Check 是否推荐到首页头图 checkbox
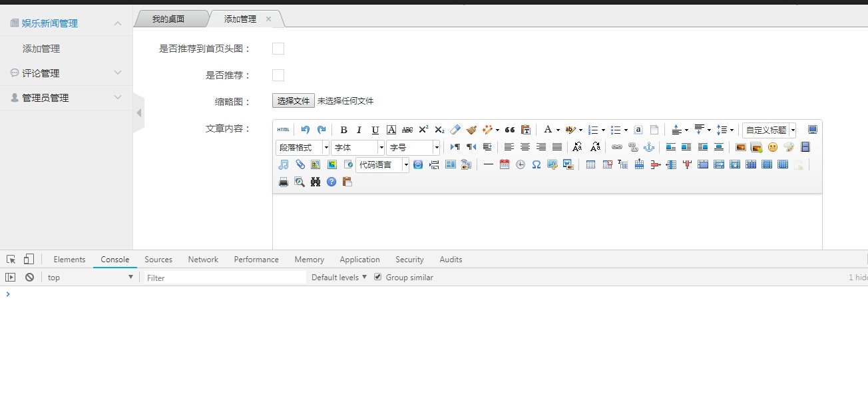This screenshot has width=868, height=410. tap(278, 49)
